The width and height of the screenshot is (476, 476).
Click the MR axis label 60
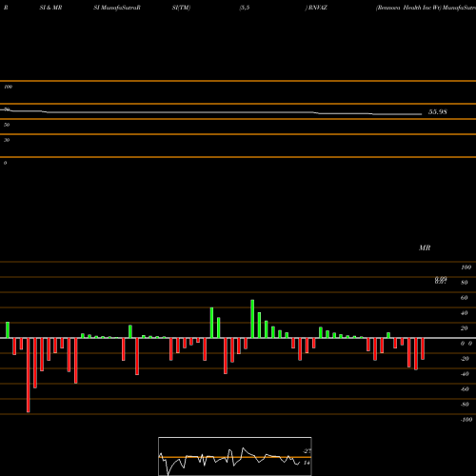tap(465, 298)
